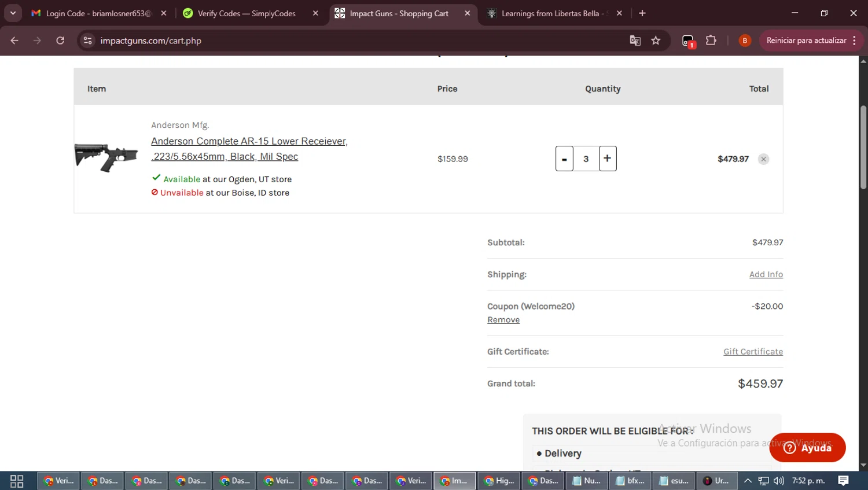Image resolution: width=868 pixels, height=490 pixels.
Task: Click the -$20.00 coupon discount value
Action: [767, 307]
